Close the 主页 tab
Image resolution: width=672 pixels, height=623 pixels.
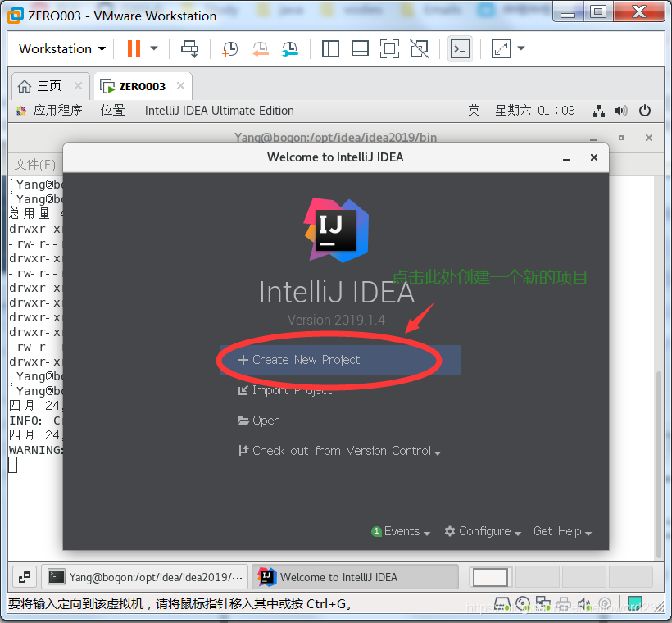(x=78, y=86)
